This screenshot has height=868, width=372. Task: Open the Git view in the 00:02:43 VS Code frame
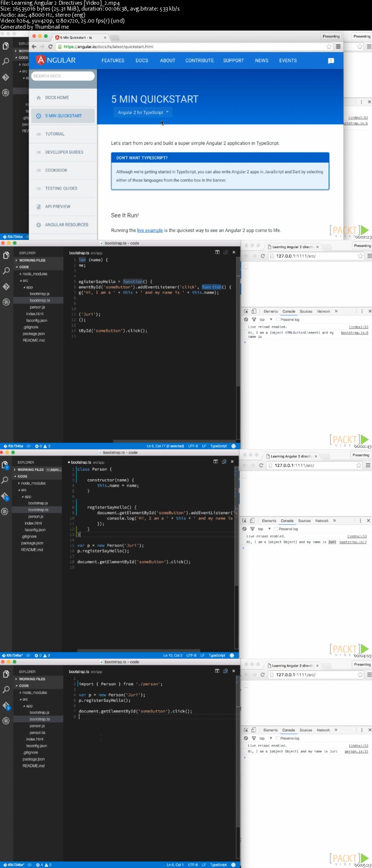6,287
